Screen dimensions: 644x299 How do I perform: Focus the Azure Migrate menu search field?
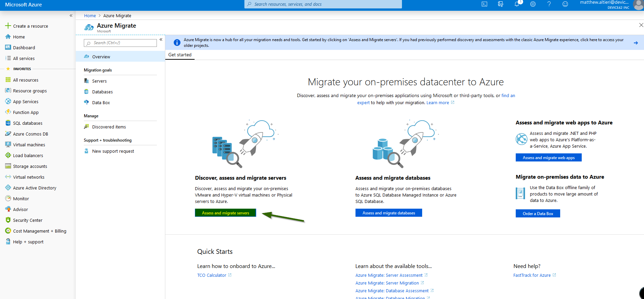120,43
